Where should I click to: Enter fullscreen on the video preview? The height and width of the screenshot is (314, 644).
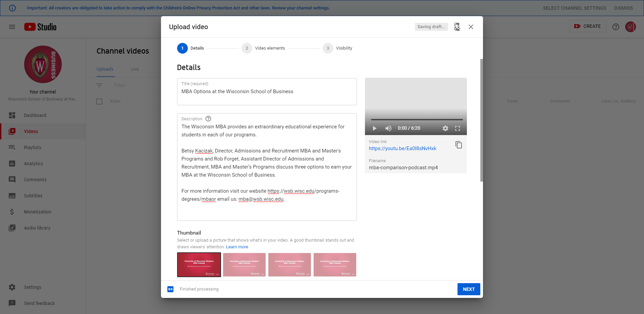point(458,128)
